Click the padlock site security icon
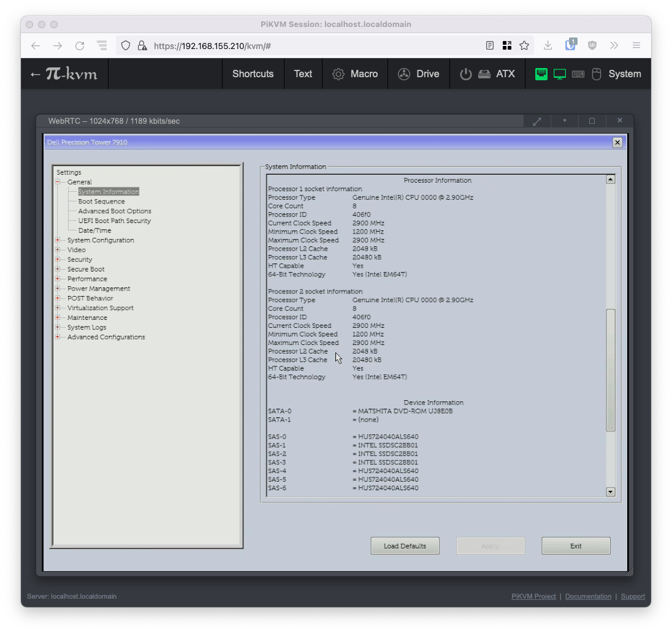Screen dimensions: 672x633 pyautogui.click(x=142, y=45)
